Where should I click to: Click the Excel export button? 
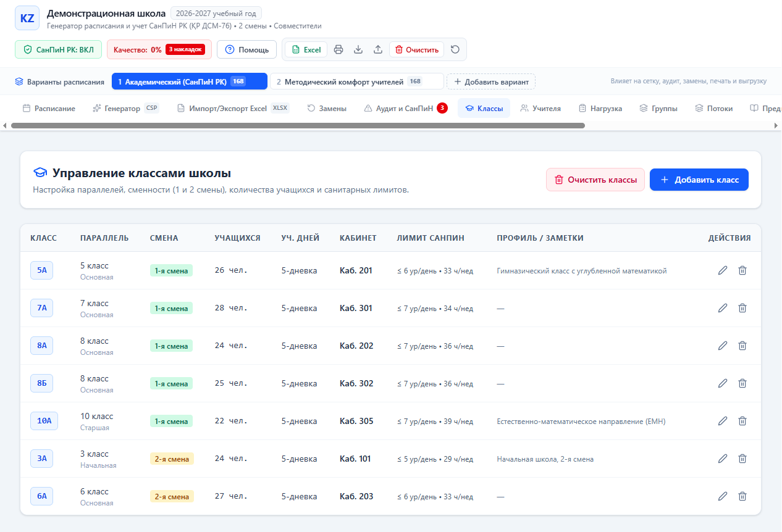click(x=306, y=50)
